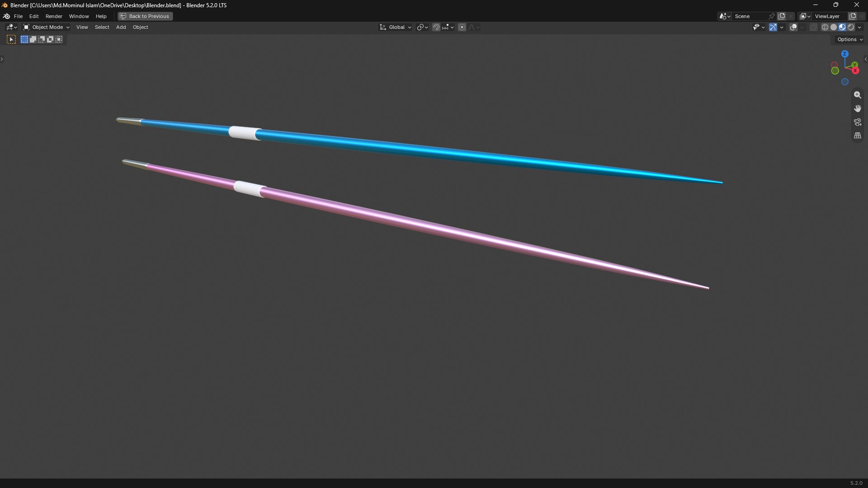Viewport: 868px width, 488px height.
Task: Toggle proportional editing
Action: 462,27
